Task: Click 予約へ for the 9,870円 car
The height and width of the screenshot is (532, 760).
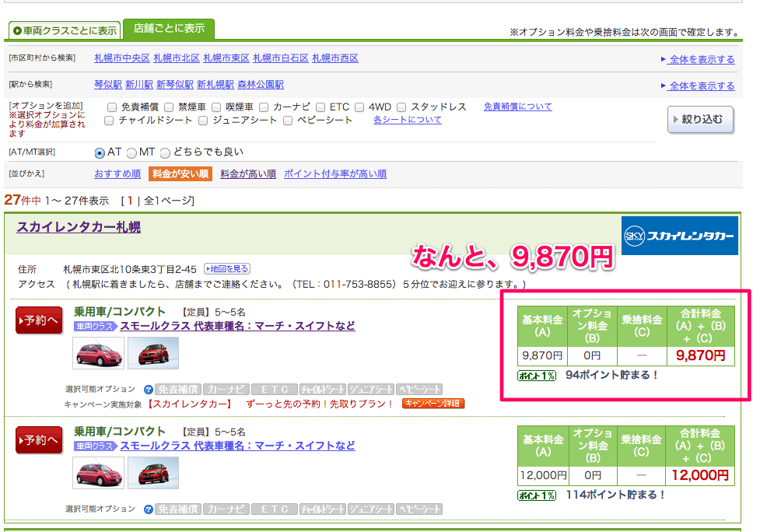Action: (x=39, y=320)
